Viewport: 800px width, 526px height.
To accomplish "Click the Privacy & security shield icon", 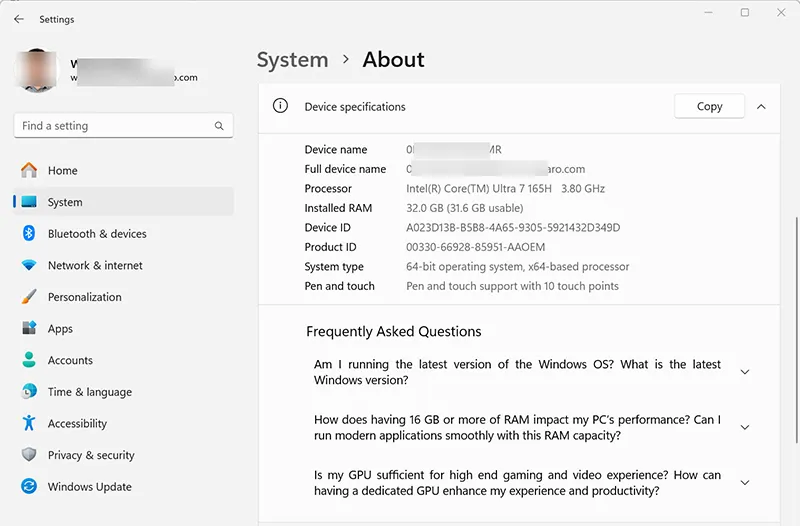I will [x=29, y=455].
